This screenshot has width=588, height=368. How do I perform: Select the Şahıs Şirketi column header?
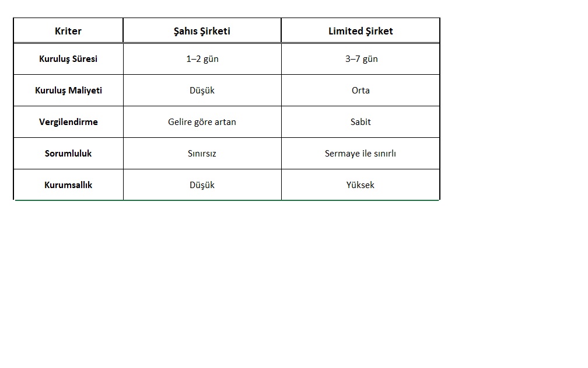click(202, 31)
